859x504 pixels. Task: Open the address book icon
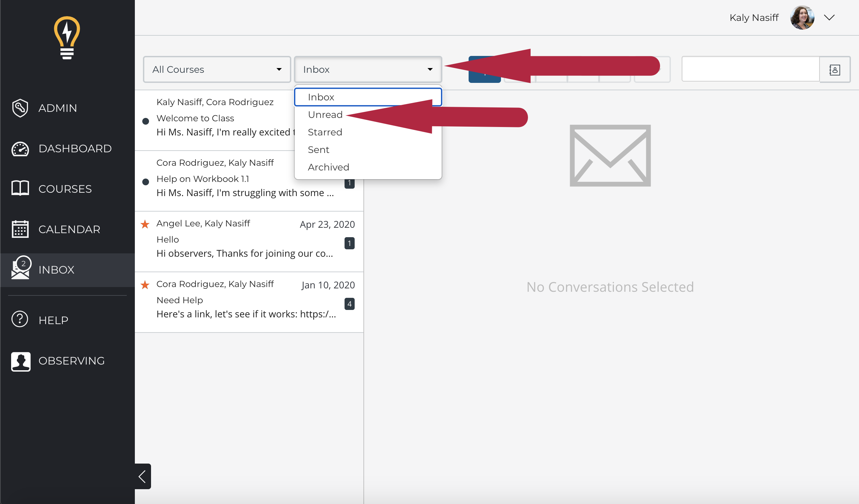[834, 69]
